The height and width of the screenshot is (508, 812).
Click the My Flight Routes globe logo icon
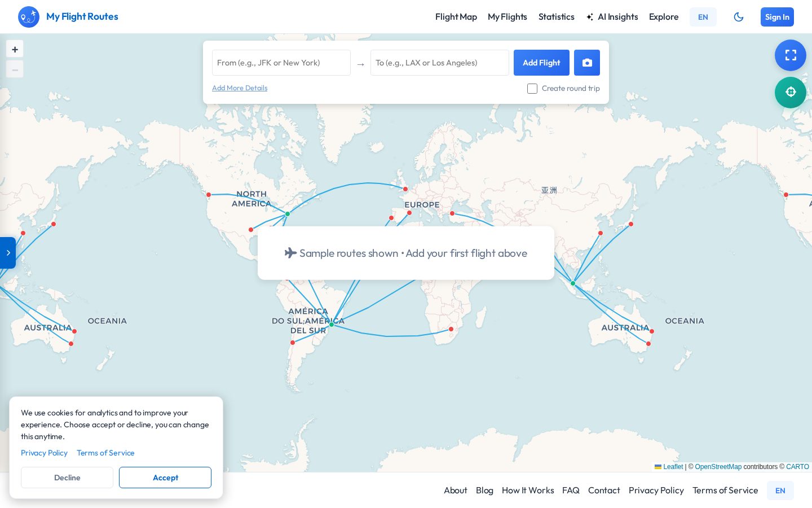(29, 17)
